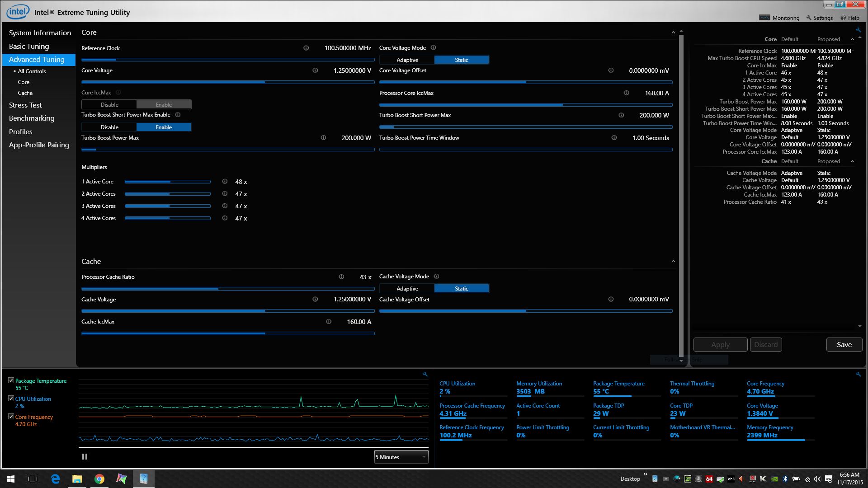Click the Apply button
This screenshot has height=488, width=868.
click(720, 344)
